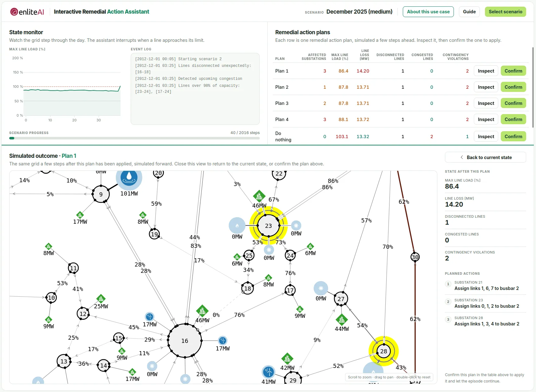
Task: Confirm the Do nothing plan
Action: (x=513, y=137)
